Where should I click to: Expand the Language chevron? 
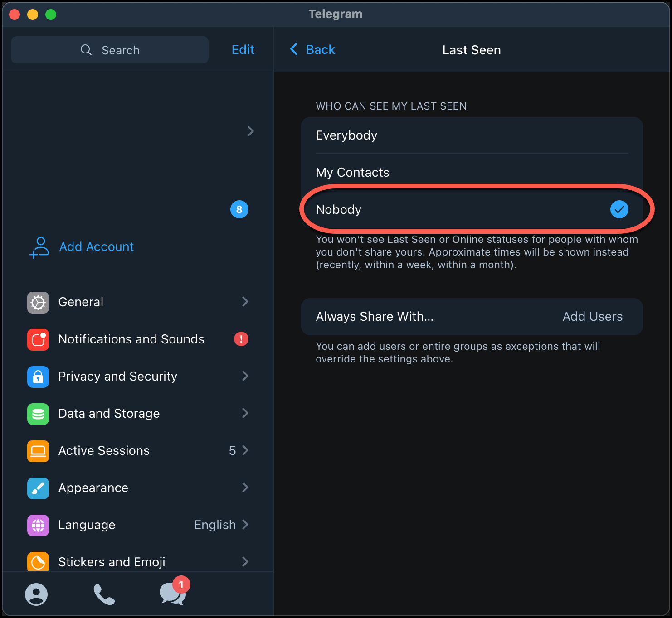coord(245,525)
